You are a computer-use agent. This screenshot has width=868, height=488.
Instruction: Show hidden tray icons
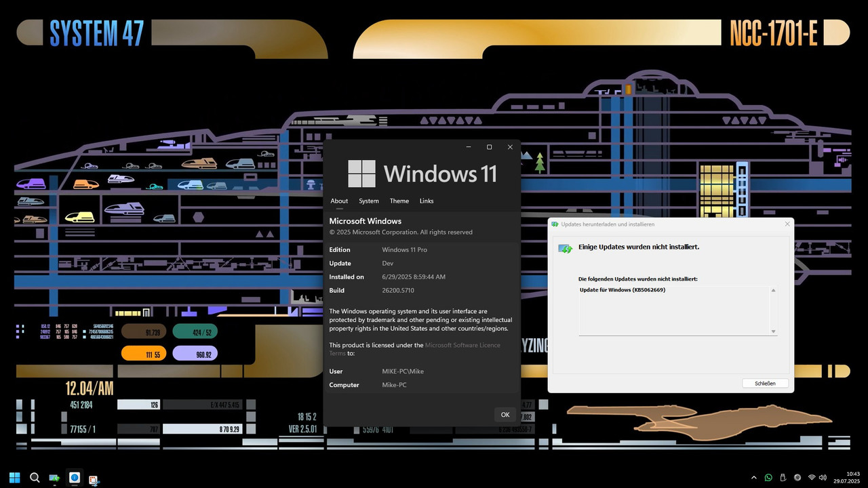(754, 478)
